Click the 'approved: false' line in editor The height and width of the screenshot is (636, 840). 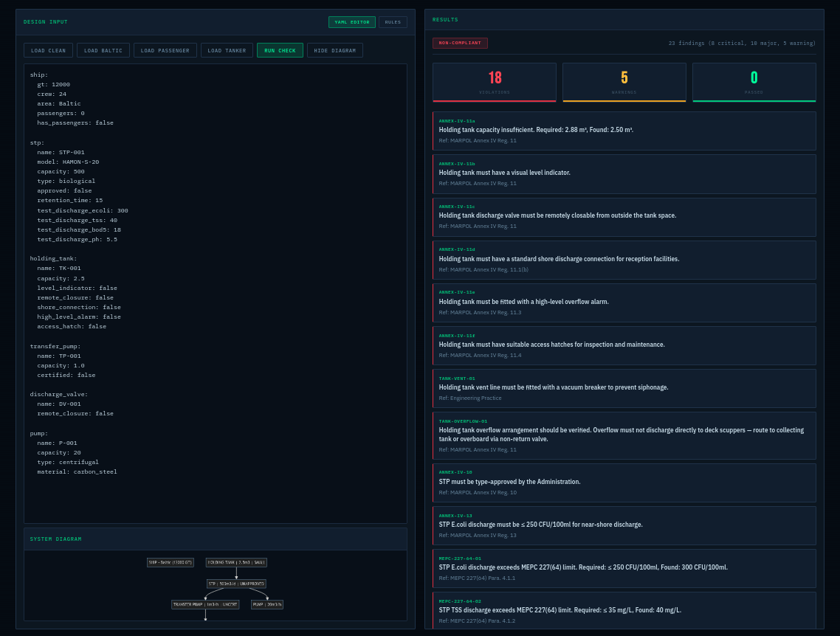click(x=64, y=190)
